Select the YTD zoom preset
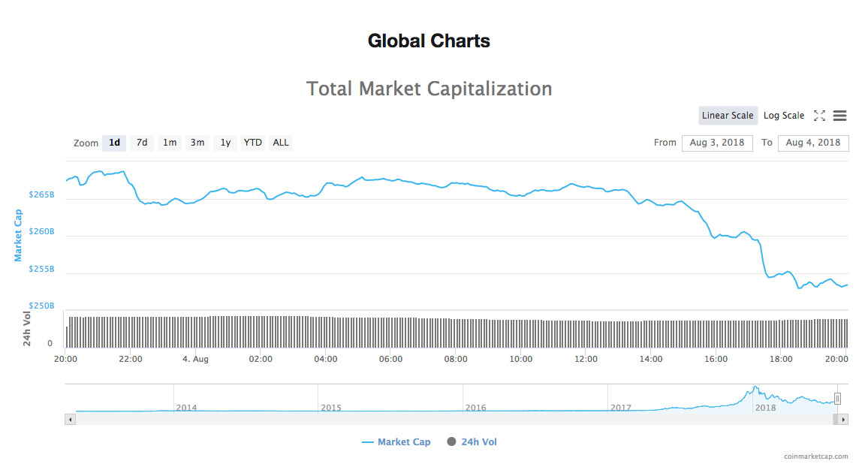 pyautogui.click(x=252, y=143)
